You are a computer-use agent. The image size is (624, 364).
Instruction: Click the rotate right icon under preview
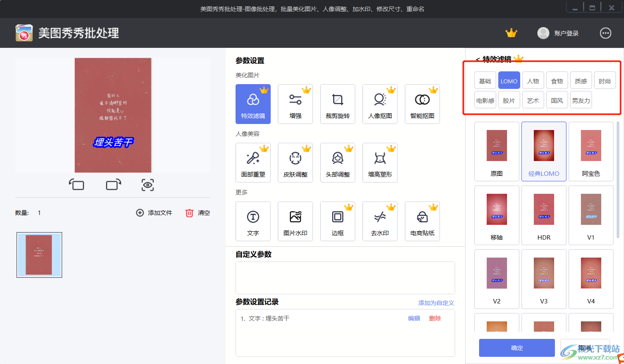(x=113, y=185)
